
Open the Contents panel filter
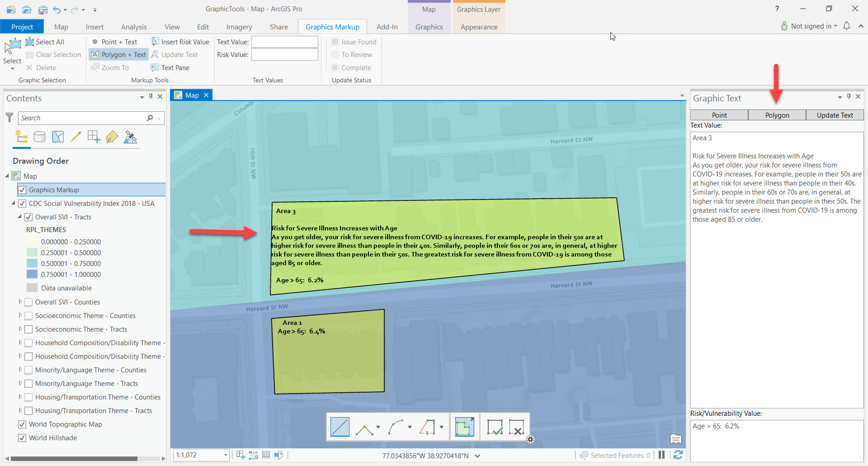[x=9, y=118]
